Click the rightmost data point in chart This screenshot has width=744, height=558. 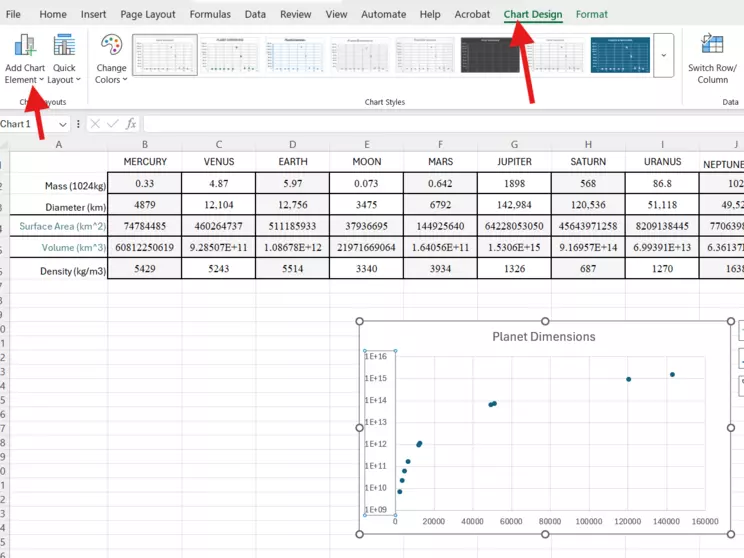click(672, 374)
